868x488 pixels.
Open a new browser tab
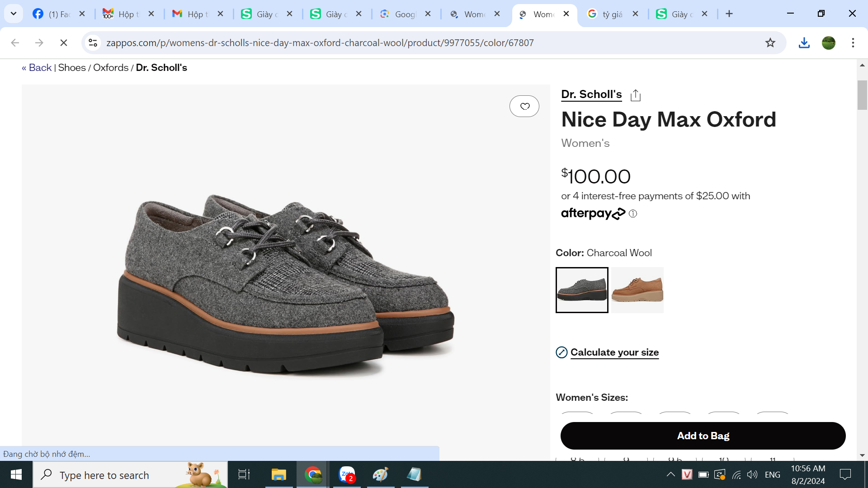click(729, 14)
